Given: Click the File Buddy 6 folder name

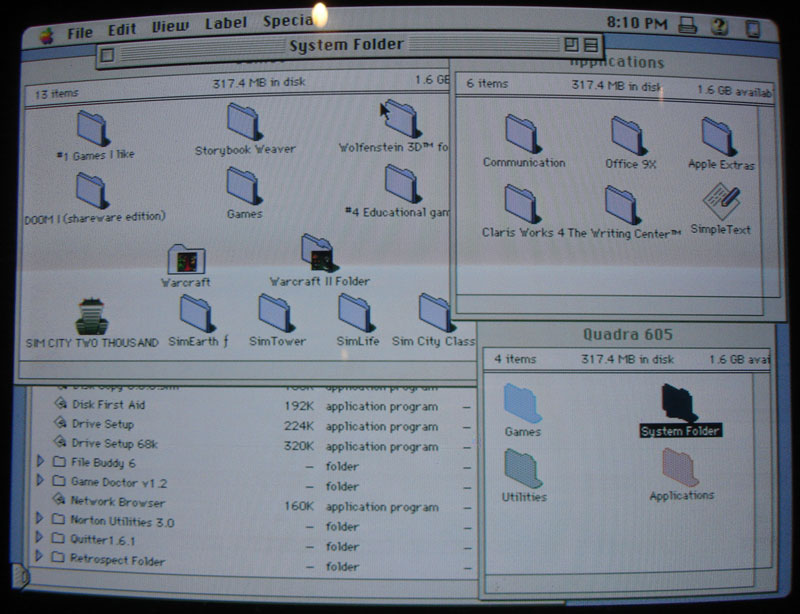Looking at the screenshot, I should (x=103, y=463).
